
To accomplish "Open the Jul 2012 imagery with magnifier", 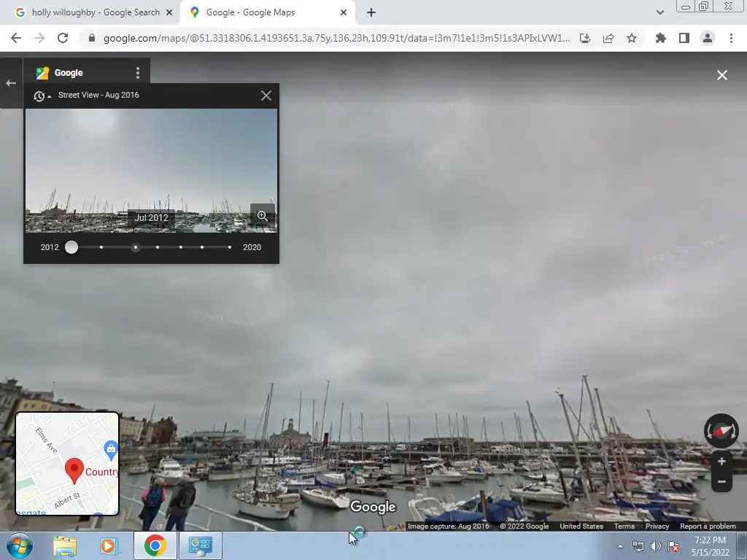I will pyautogui.click(x=262, y=216).
